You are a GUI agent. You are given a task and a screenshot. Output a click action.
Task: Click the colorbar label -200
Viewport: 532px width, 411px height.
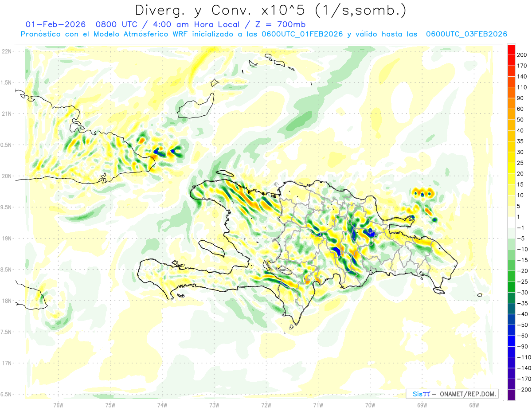(x=524, y=389)
